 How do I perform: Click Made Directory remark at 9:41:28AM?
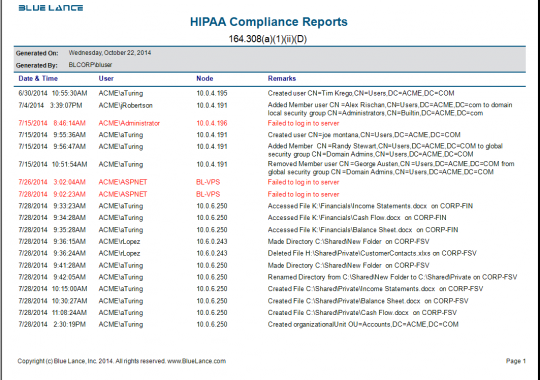coord(349,265)
